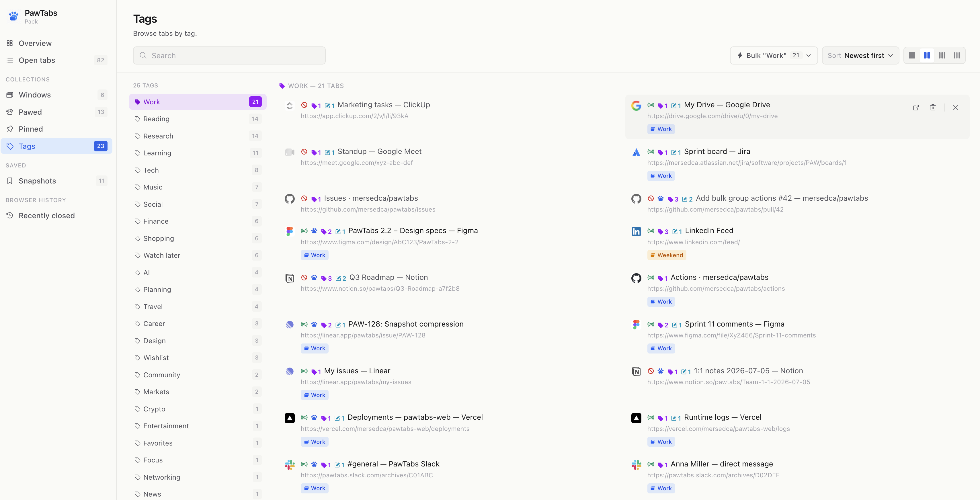This screenshot has width=980, height=500.
Task: Click the purple tag icon in Work header
Action: 282,86
